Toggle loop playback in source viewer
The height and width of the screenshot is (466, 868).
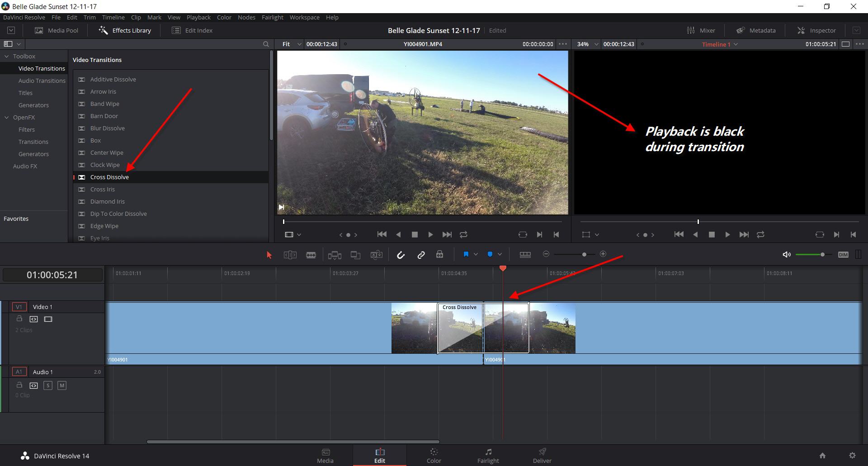pos(463,234)
